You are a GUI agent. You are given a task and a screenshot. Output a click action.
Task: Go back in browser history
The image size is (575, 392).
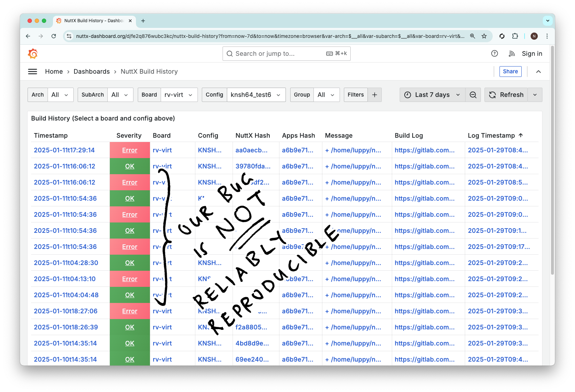pos(28,36)
